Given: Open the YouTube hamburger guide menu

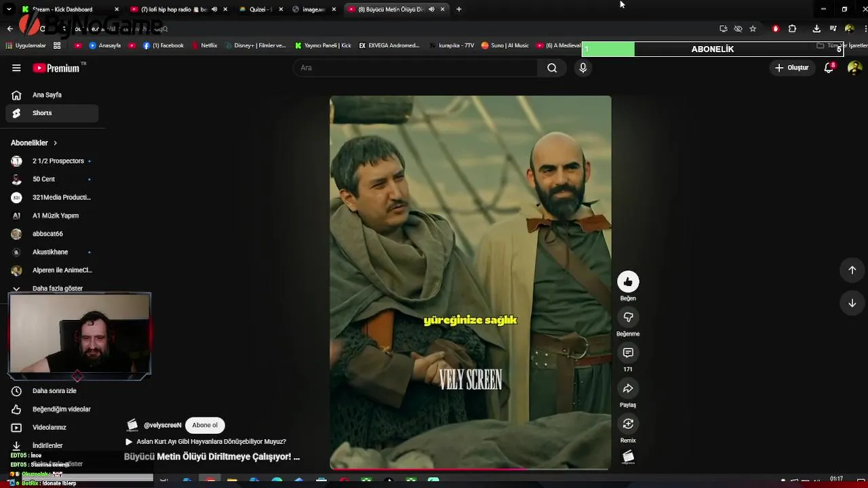Looking at the screenshot, I should click(x=16, y=68).
